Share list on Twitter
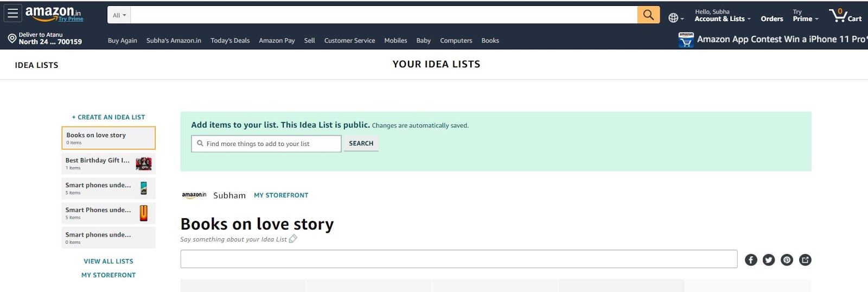This screenshot has height=292, width=868. pos(769,260)
